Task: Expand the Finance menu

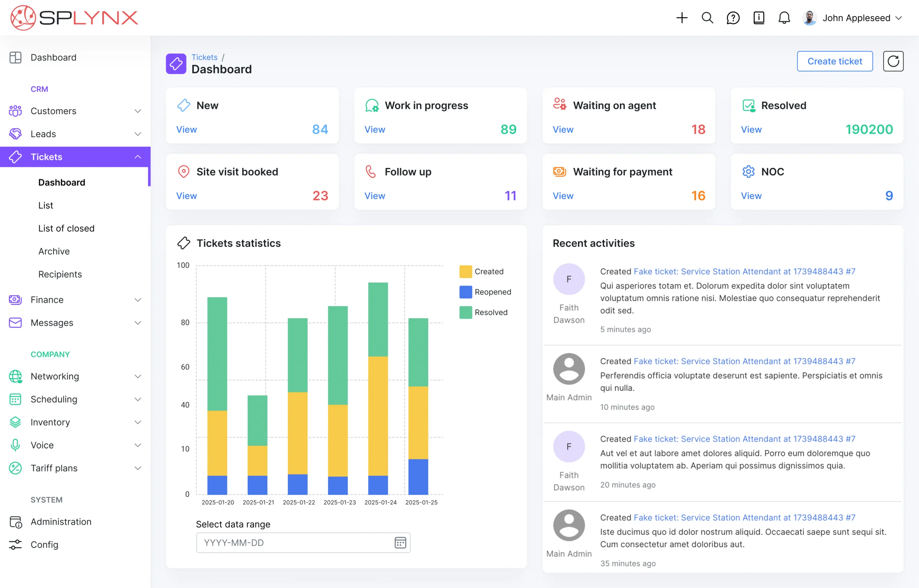Action: (137, 300)
